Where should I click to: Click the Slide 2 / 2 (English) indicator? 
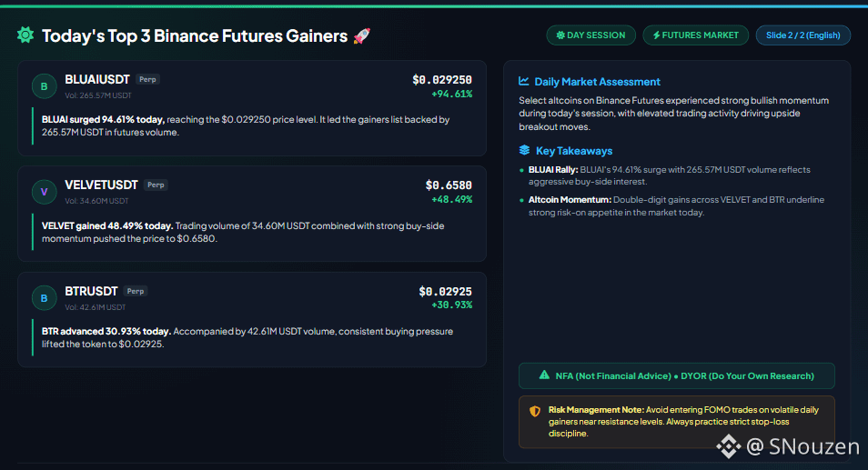pyautogui.click(x=802, y=35)
